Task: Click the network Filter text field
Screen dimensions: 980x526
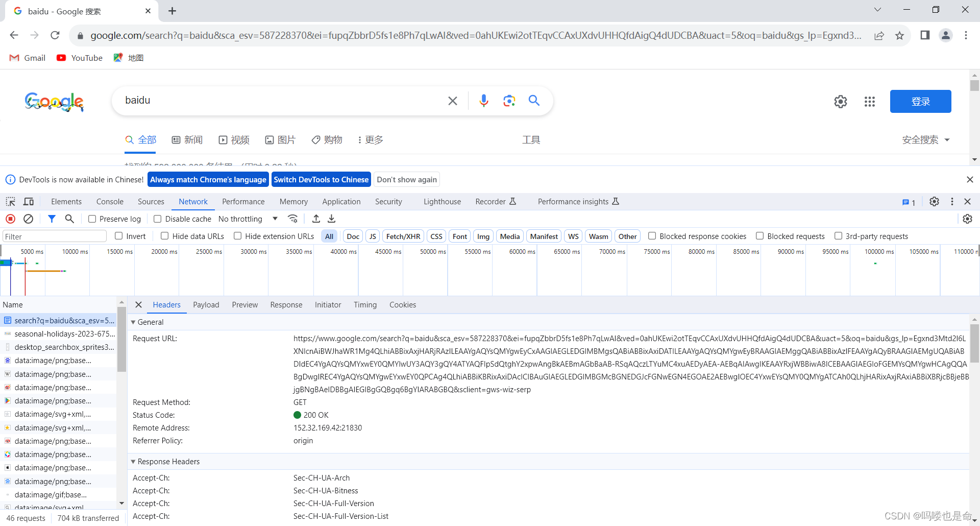Action: click(x=55, y=236)
